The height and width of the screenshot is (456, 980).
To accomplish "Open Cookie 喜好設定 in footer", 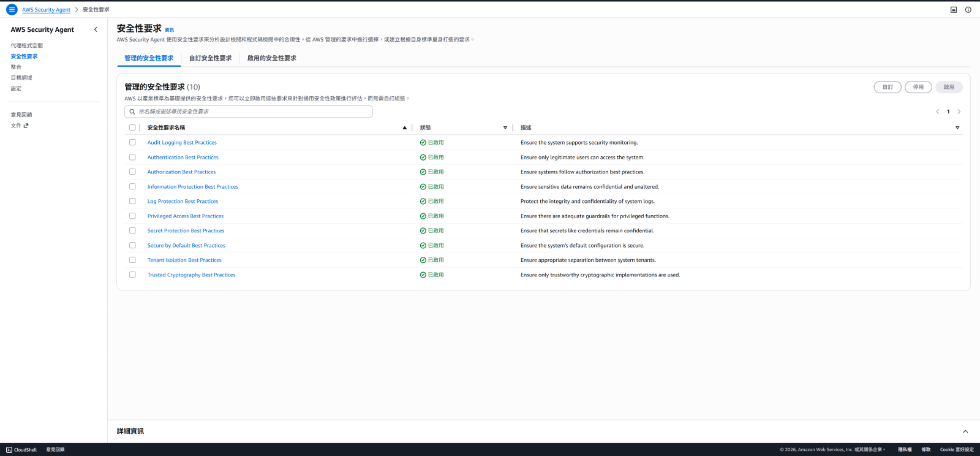I will (957, 450).
